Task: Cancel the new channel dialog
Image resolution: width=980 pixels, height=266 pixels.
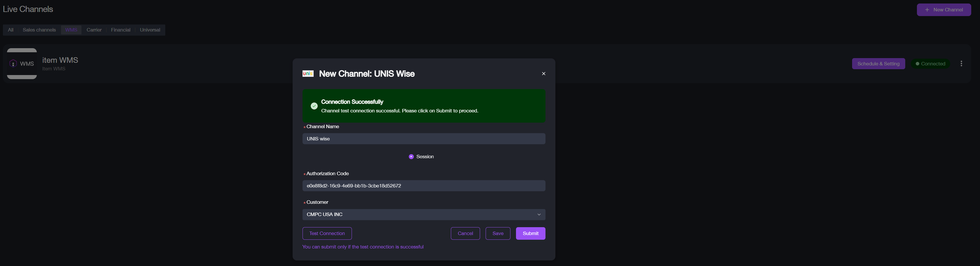Action: pyautogui.click(x=465, y=234)
